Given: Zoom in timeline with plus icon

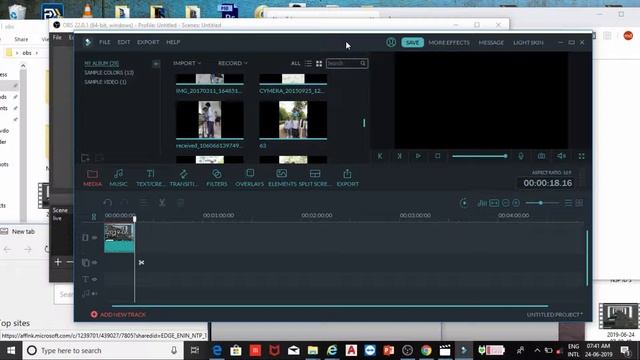Looking at the screenshot, I should click(516, 203).
